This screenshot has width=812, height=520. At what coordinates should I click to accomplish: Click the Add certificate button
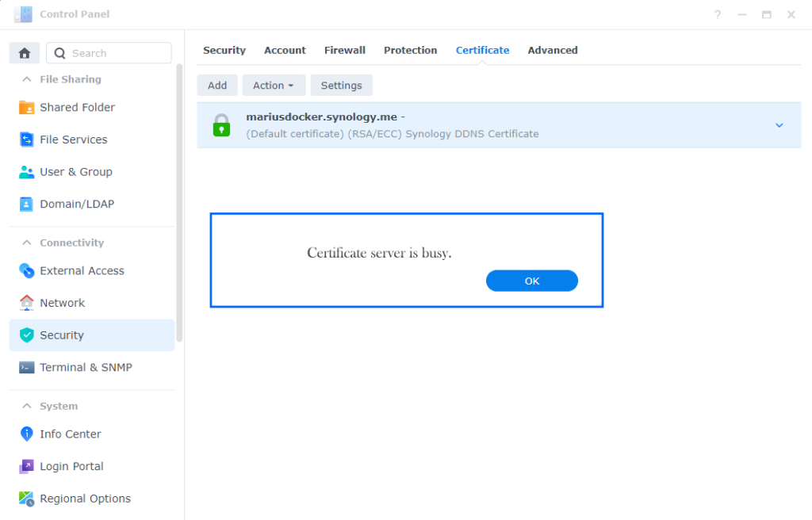click(216, 85)
